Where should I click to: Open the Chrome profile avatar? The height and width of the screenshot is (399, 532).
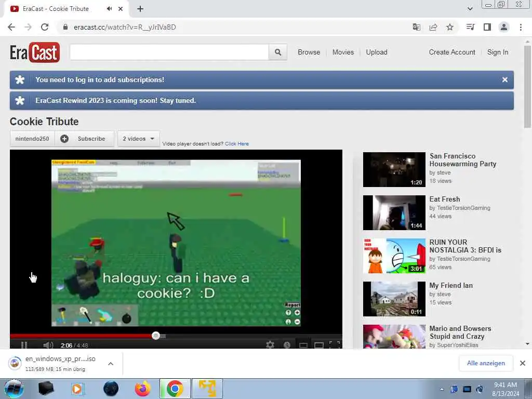pyautogui.click(x=504, y=27)
